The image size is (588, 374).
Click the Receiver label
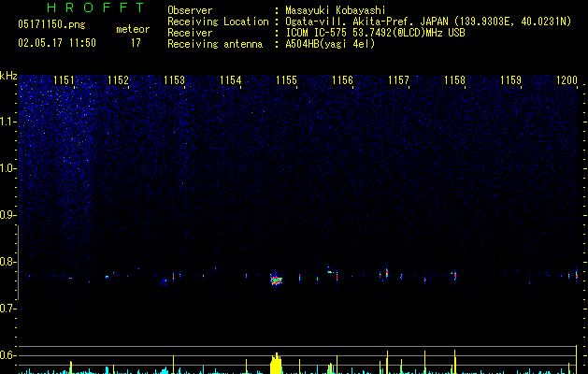coord(190,33)
